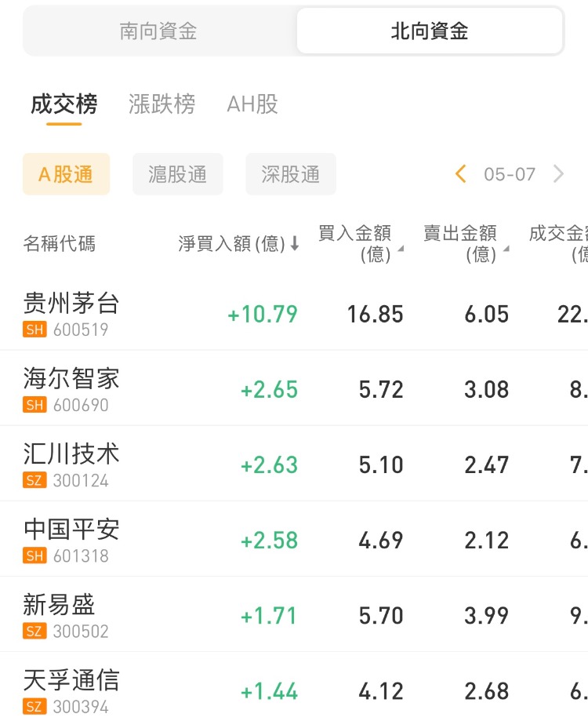Open the AH股 tab
The width and height of the screenshot is (588, 721).
pyautogui.click(x=252, y=104)
